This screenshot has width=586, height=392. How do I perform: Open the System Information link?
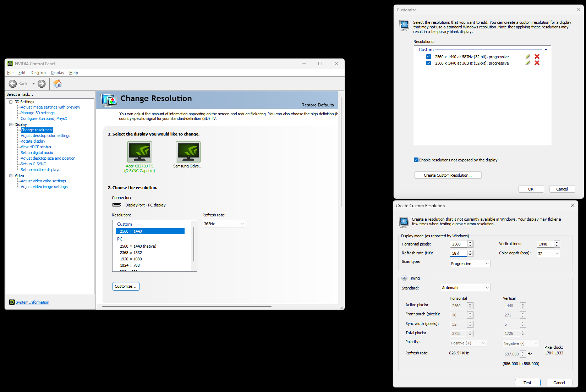(x=32, y=302)
